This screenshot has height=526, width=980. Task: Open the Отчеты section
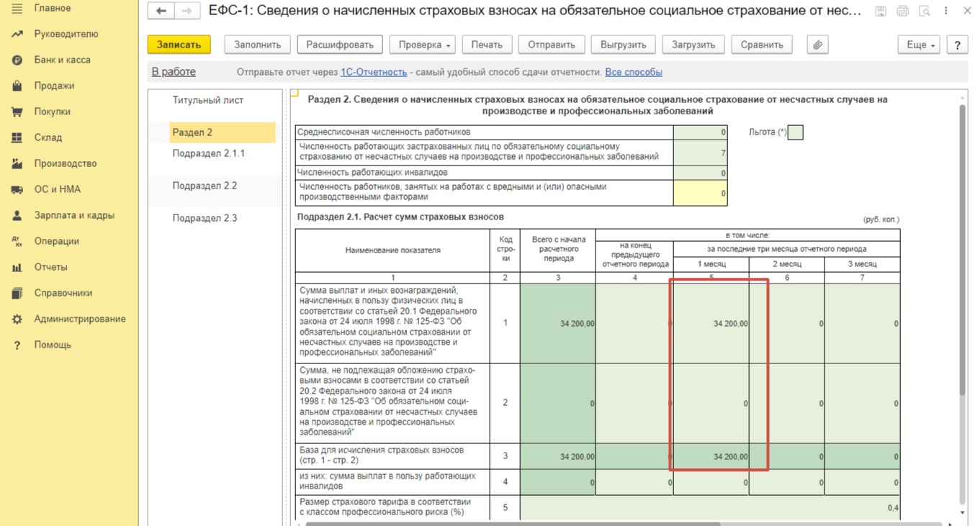(x=50, y=267)
